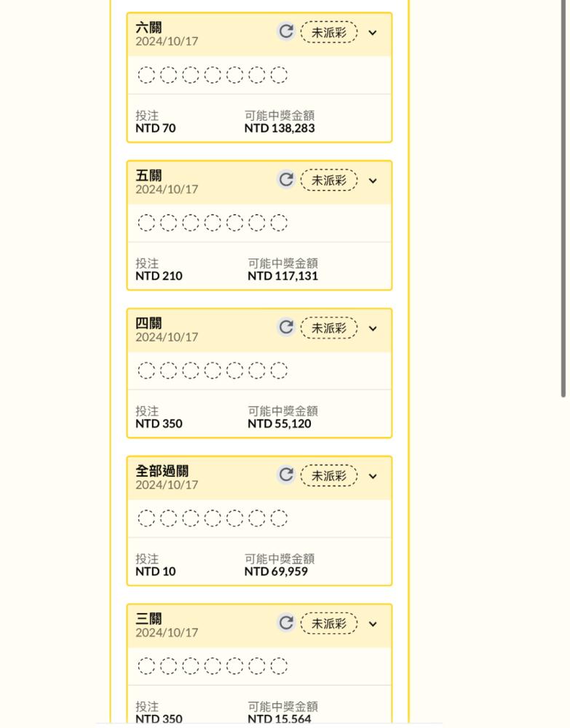Expand the 三關 card details chevron
The height and width of the screenshot is (728, 570).
coord(372,624)
